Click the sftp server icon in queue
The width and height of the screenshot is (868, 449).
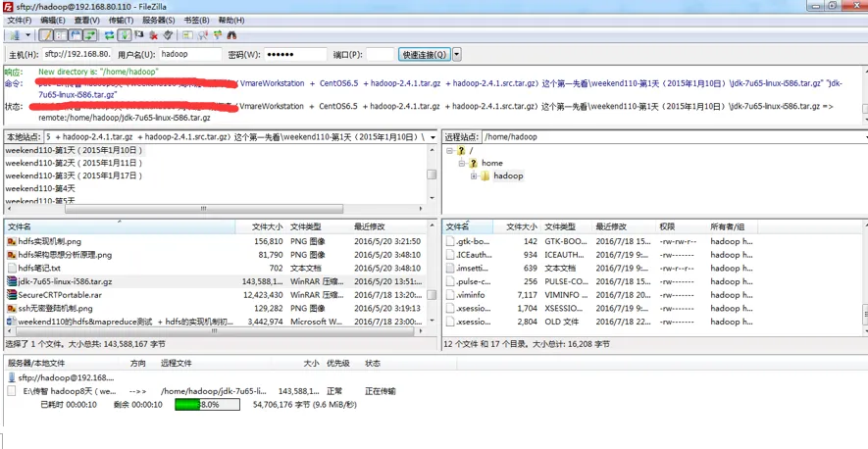tap(12, 377)
